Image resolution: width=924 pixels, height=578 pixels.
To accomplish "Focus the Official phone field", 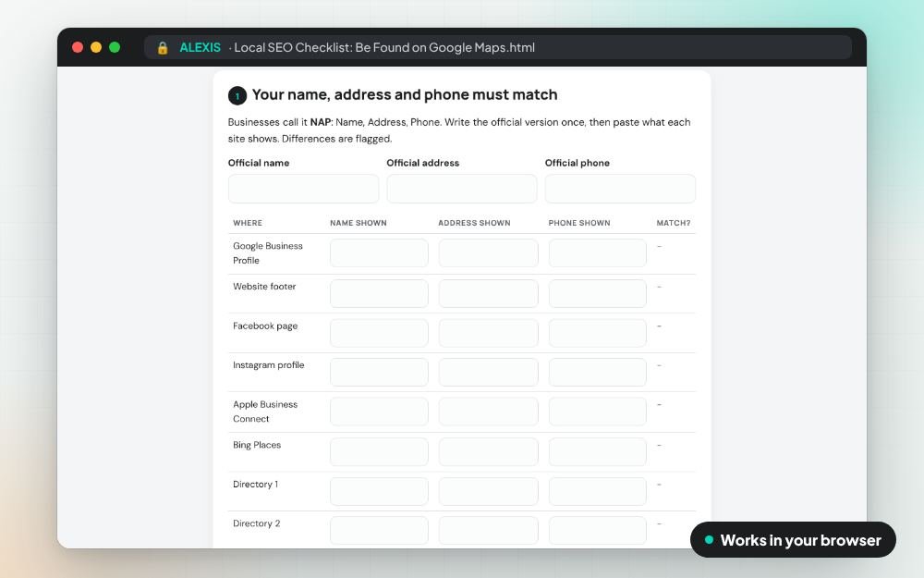I will [x=620, y=189].
